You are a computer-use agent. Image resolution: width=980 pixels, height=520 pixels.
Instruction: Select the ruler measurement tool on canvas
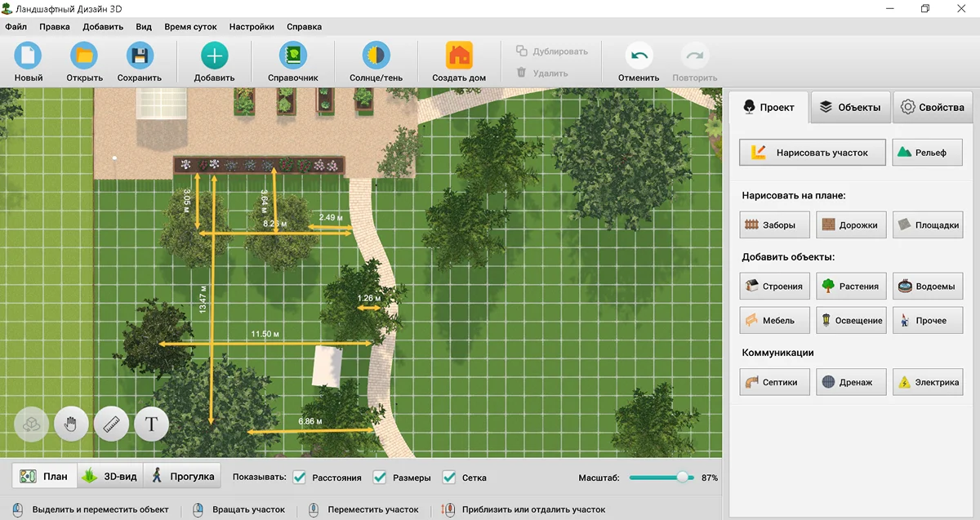pyautogui.click(x=111, y=424)
